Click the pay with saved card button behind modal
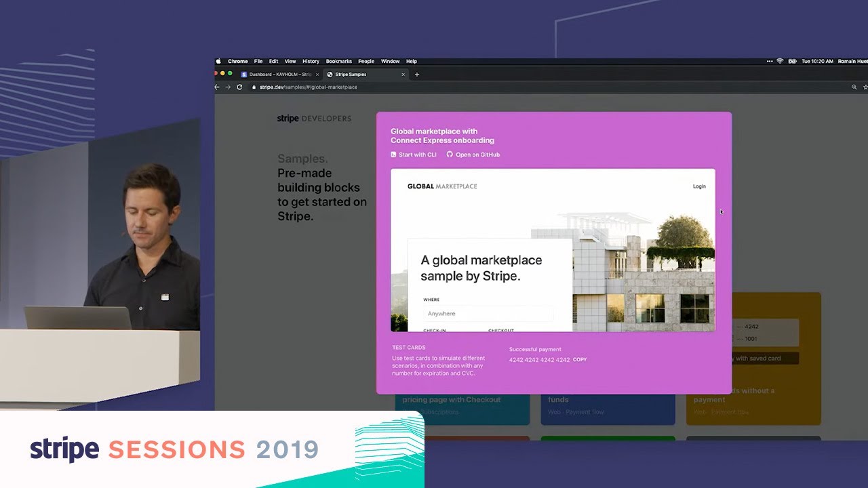This screenshot has width=868, height=488. pos(764,358)
